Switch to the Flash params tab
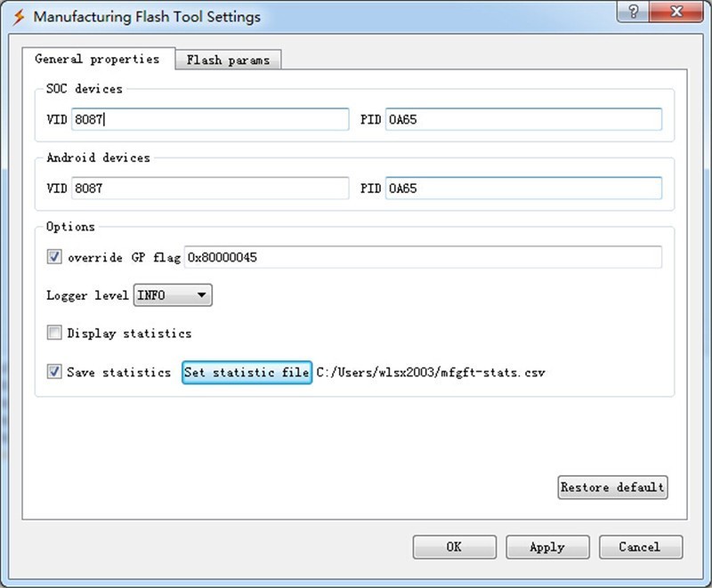 coord(228,60)
